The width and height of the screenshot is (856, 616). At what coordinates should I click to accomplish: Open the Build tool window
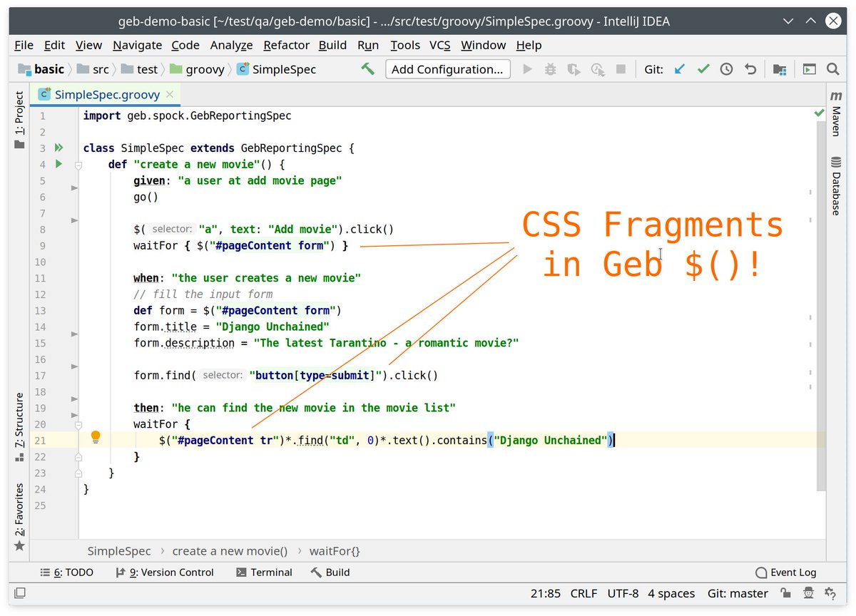(x=330, y=572)
